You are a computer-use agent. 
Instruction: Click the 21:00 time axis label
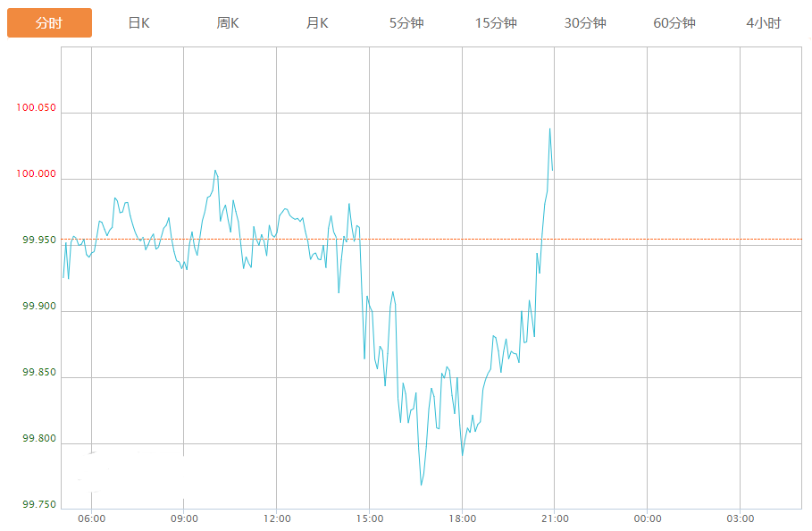[x=555, y=519]
